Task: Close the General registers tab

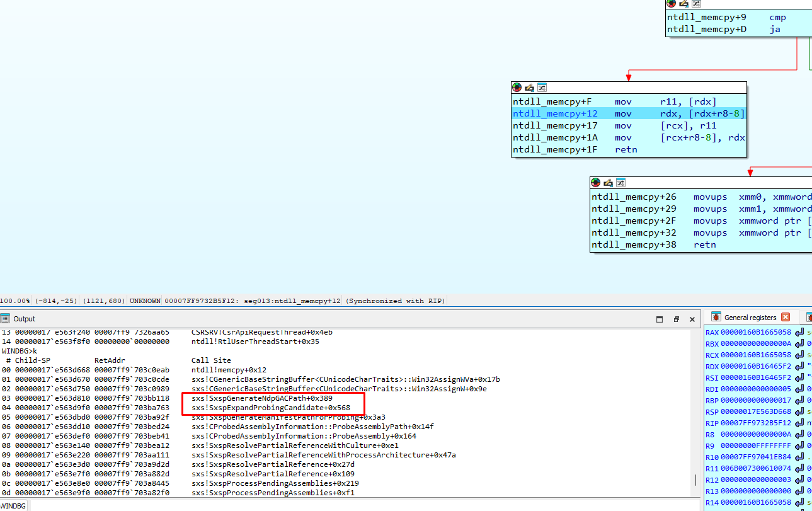Action: 785,317
